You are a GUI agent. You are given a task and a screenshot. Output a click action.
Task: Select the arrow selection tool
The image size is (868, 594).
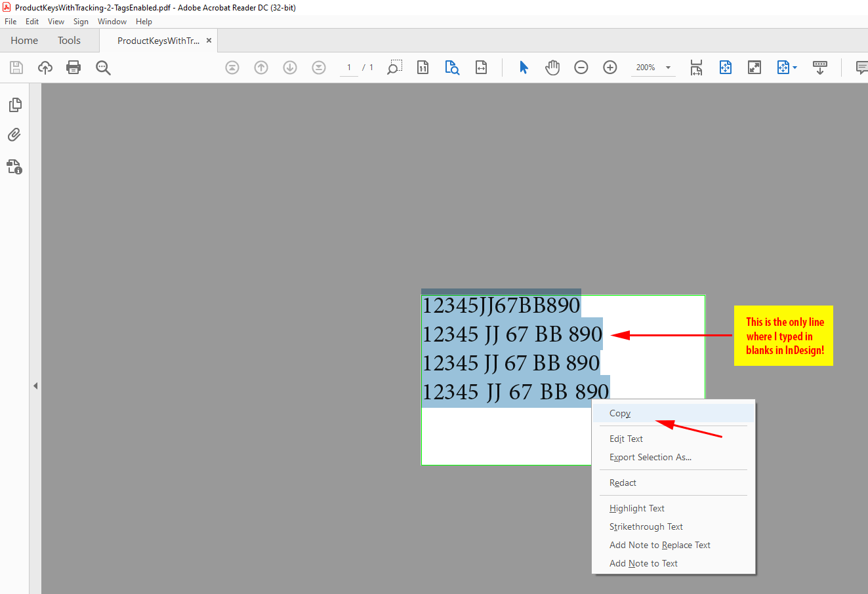pos(523,68)
